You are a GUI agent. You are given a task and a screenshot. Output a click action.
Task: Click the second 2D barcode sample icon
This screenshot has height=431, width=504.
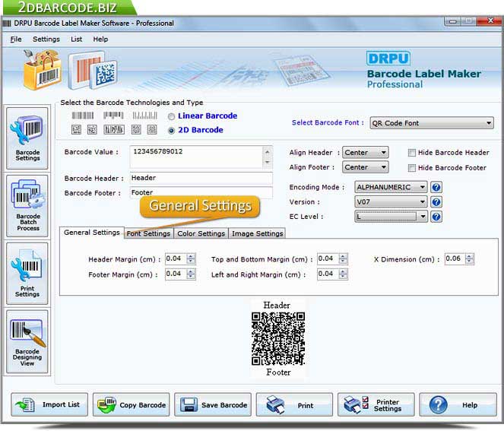click(x=92, y=130)
